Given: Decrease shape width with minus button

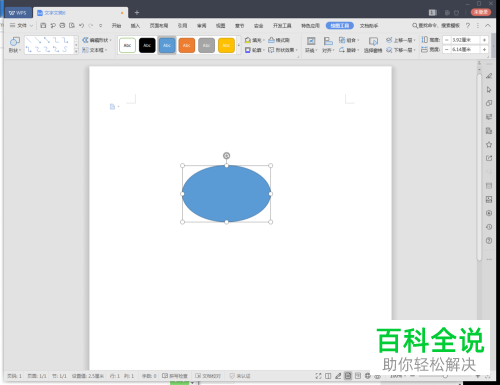Looking at the screenshot, I should [447, 49].
